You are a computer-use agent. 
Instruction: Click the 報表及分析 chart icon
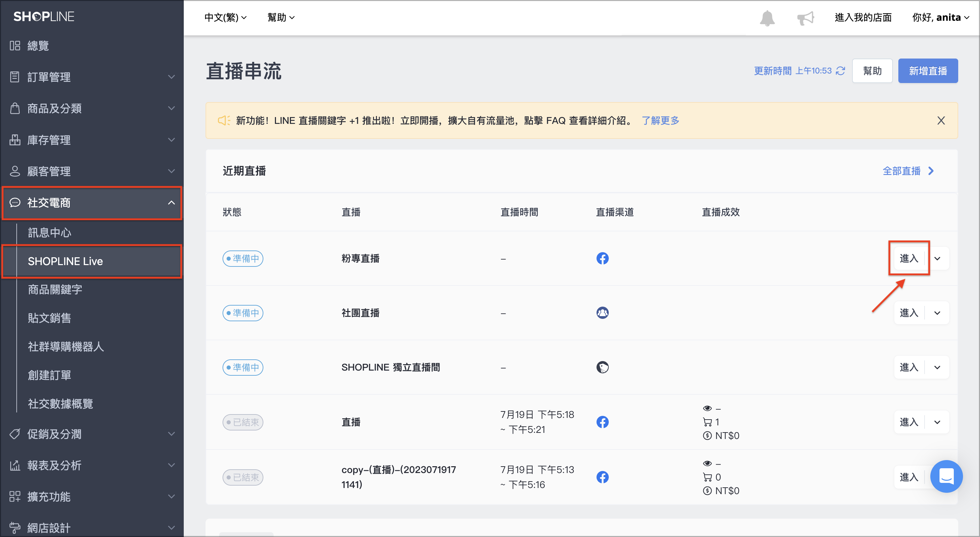click(15, 465)
